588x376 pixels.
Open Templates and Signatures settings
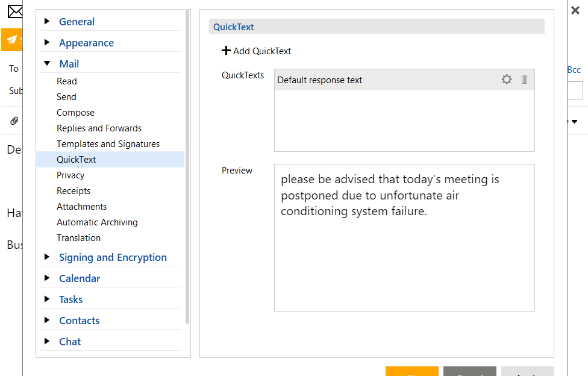pyautogui.click(x=108, y=144)
